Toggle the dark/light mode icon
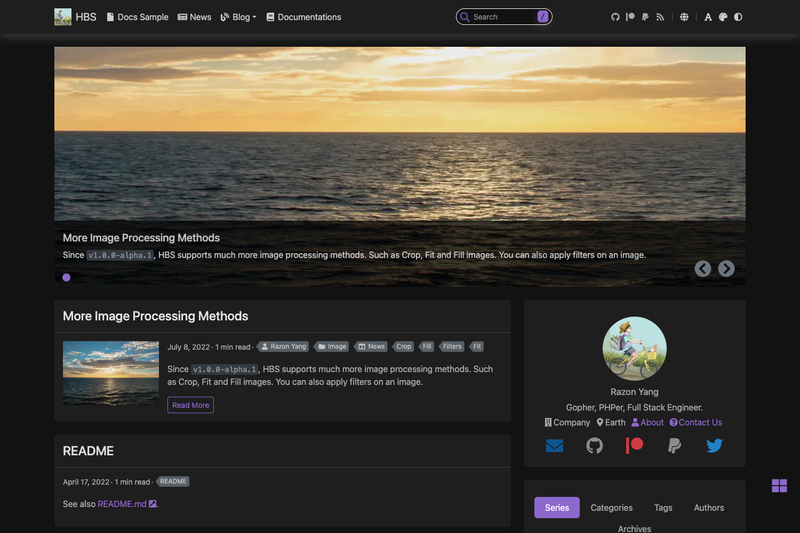Screen dimensions: 800x533 coord(738,17)
